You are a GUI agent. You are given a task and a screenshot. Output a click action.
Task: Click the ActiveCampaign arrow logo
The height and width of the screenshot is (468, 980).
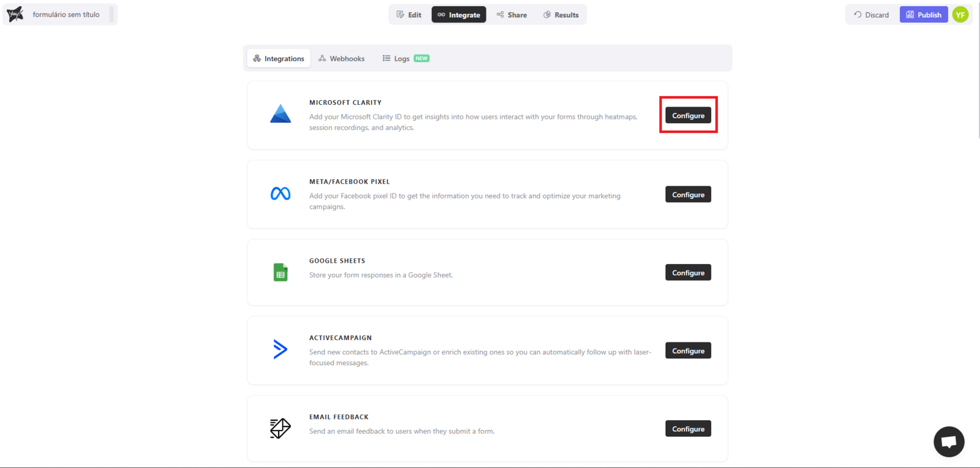[x=281, y=349]
